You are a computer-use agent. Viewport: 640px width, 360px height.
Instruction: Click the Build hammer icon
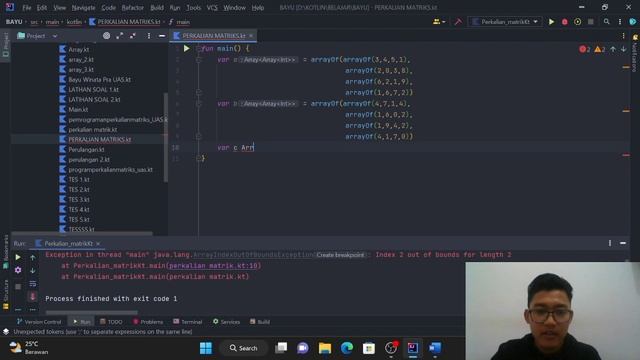tap(458, 22)
